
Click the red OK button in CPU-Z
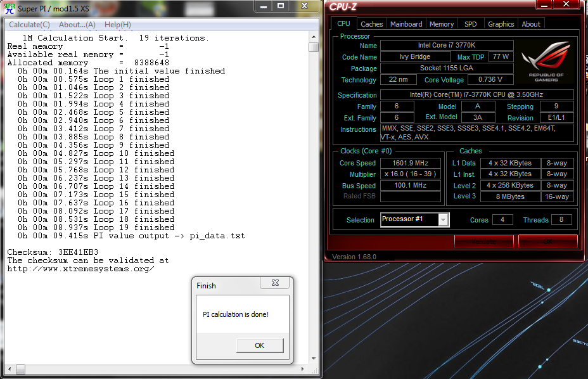[547, 241]
